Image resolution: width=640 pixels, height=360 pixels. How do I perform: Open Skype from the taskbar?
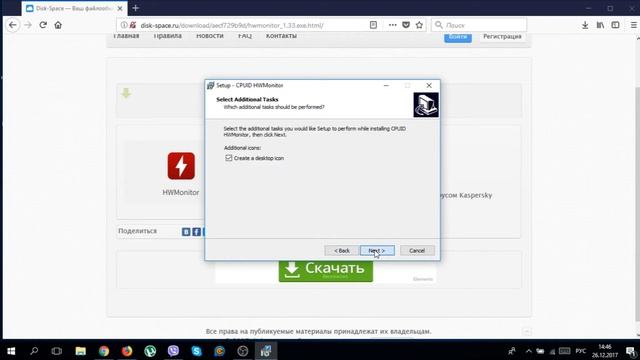196,351
